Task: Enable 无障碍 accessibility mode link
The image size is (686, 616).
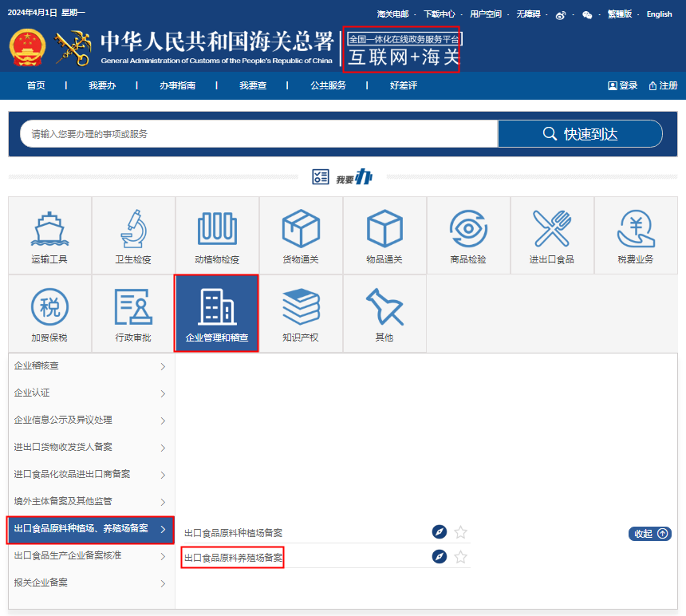Action: [x=528, y=14]
